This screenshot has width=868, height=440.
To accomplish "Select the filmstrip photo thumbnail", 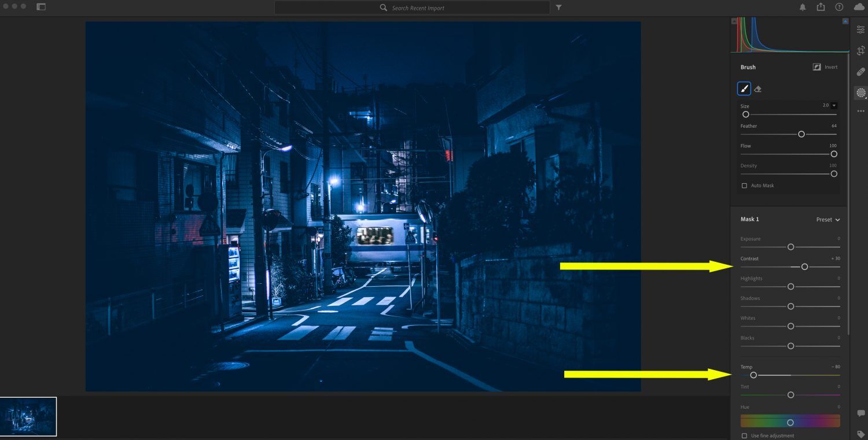I will click(28, 416).
